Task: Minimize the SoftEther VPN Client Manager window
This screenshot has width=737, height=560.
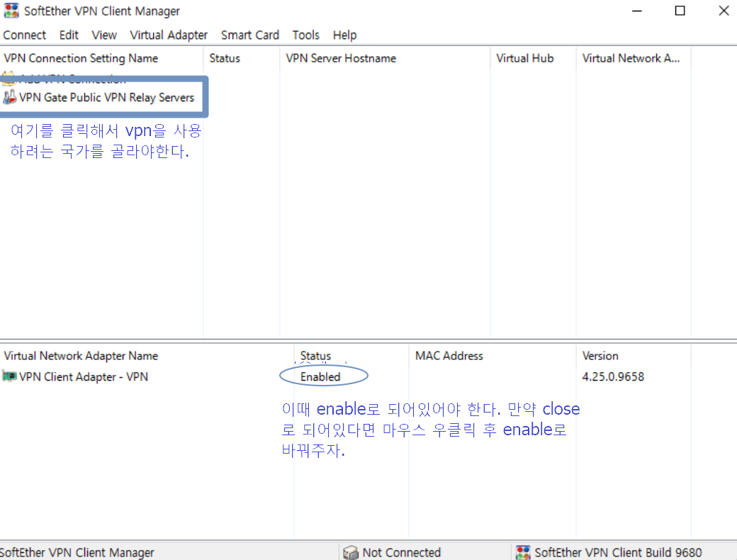Action: tap(637, 11)
